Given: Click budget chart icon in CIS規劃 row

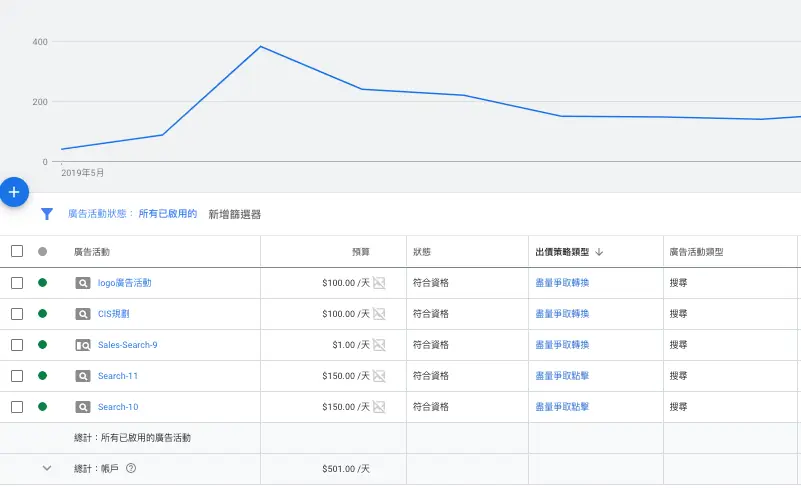Looking at the screenshot, I should (379, 314).
